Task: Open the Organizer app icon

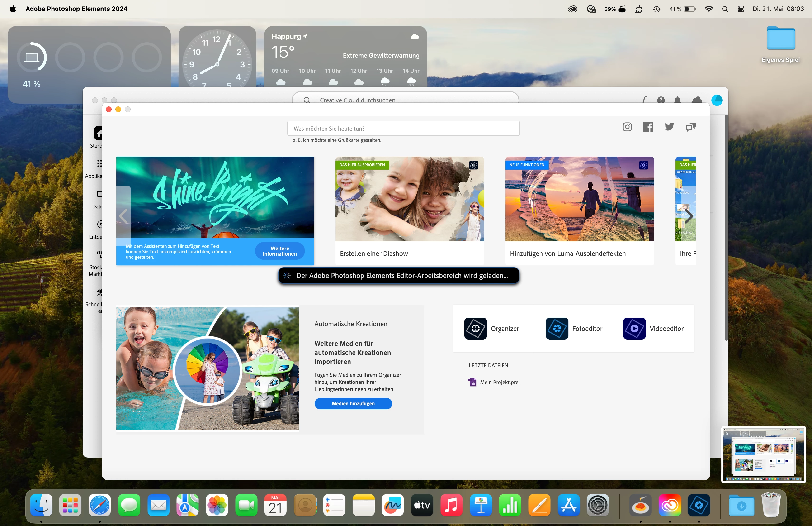Action: (x=475, y=328)
